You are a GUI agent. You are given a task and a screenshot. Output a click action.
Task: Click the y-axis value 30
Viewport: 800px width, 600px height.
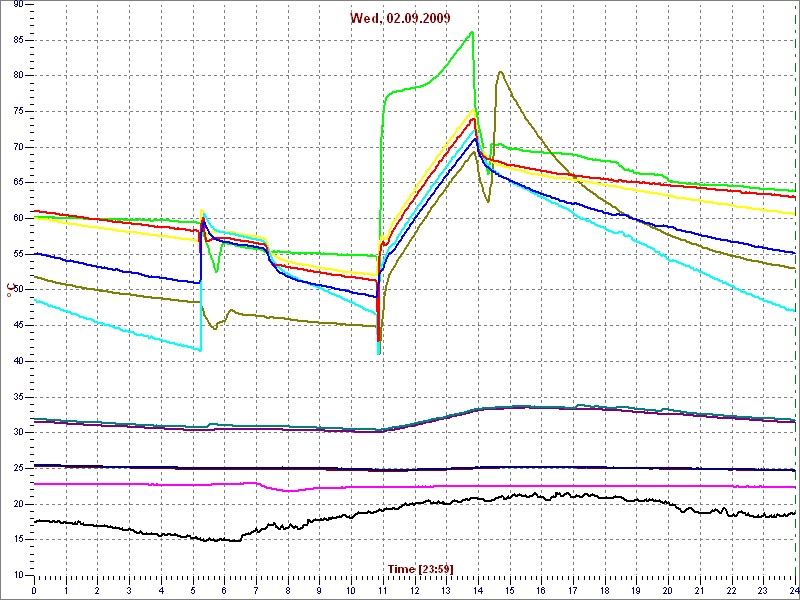point(19,433)
